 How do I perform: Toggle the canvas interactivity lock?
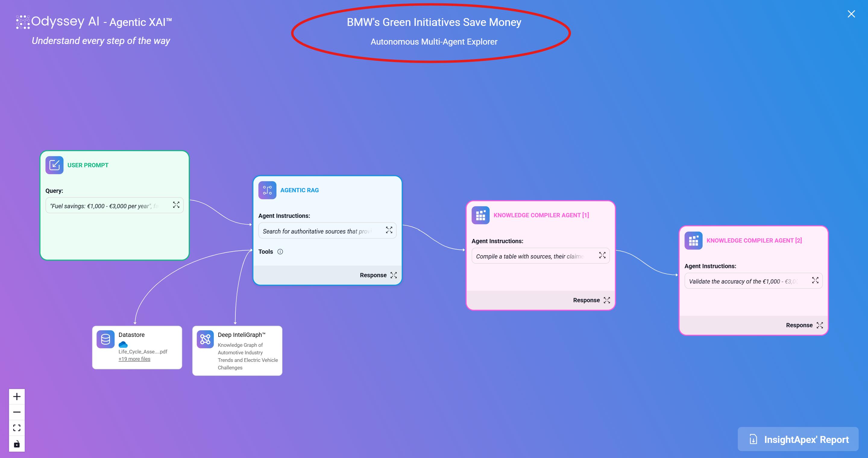coord(17,444)
